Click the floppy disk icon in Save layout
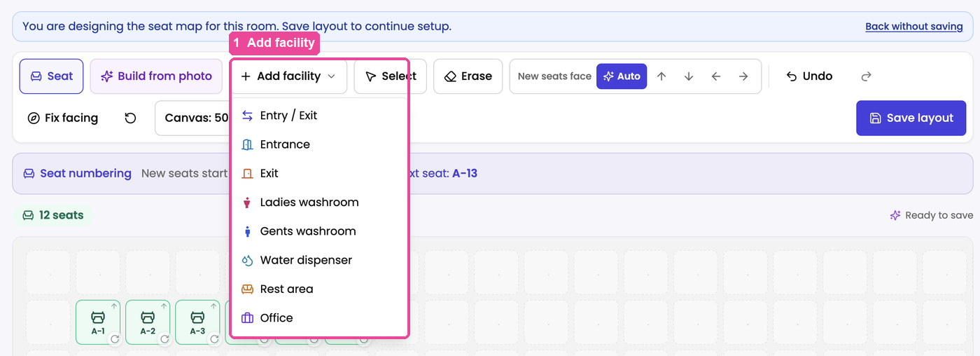Screen dimensions: 980x356 (875, 118)
